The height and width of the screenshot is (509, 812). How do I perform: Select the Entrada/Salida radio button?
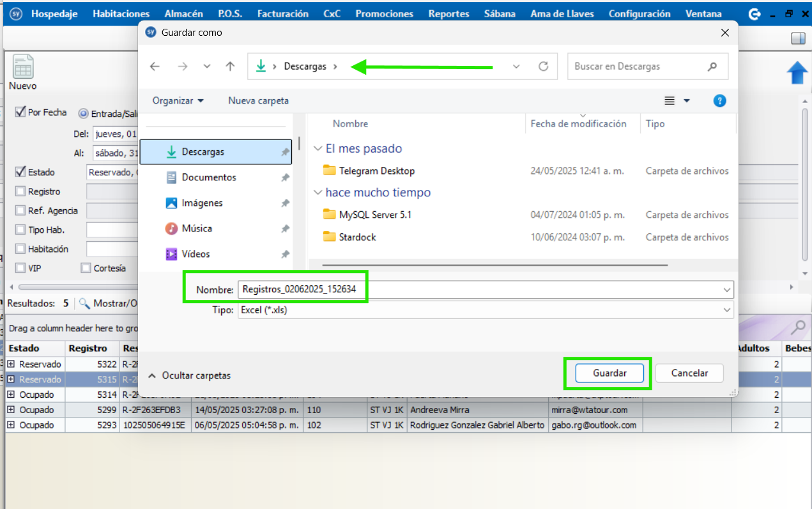(83, 114)
